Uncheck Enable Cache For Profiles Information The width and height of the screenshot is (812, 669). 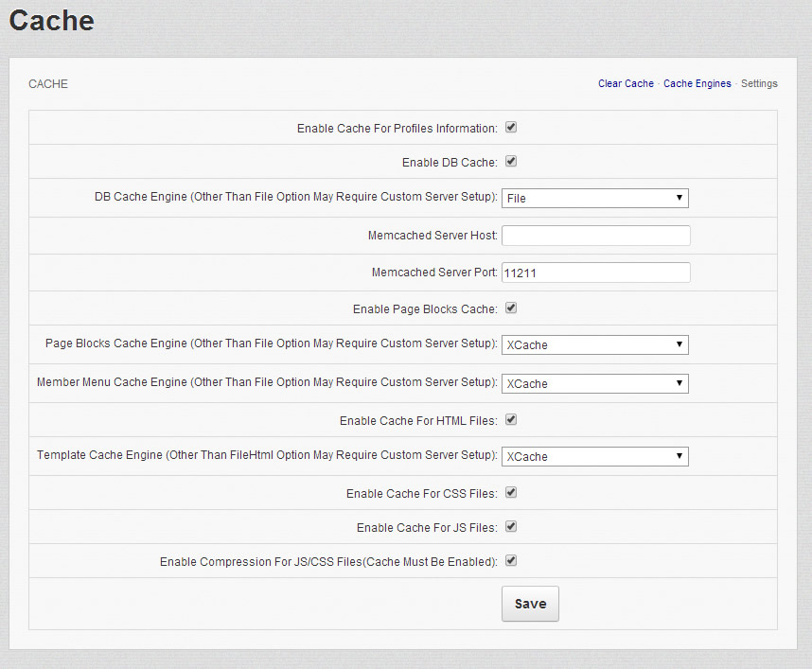point(511,128)
